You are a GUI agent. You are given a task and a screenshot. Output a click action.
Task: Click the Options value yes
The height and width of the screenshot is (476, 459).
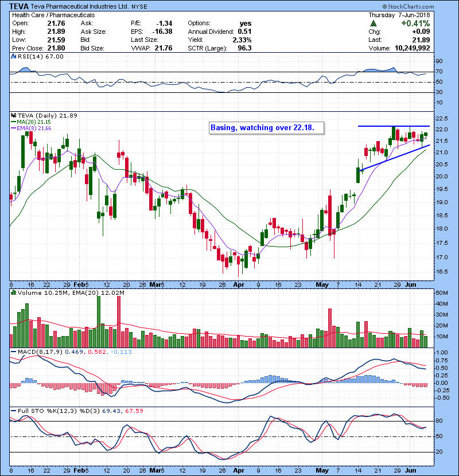[246, 24]
